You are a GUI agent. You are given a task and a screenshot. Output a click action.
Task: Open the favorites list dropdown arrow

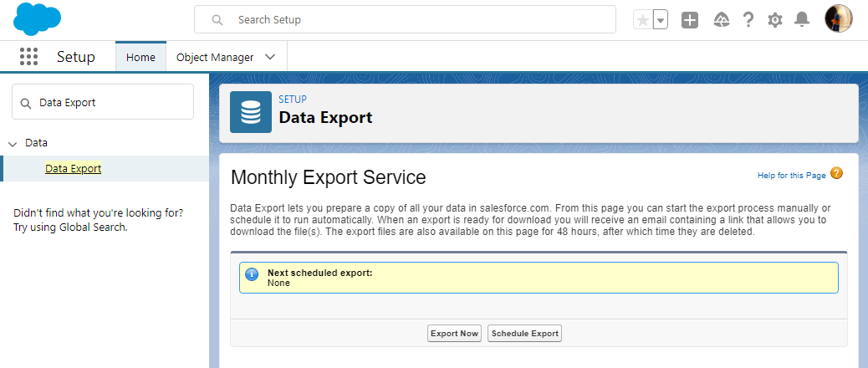(660, 20)
